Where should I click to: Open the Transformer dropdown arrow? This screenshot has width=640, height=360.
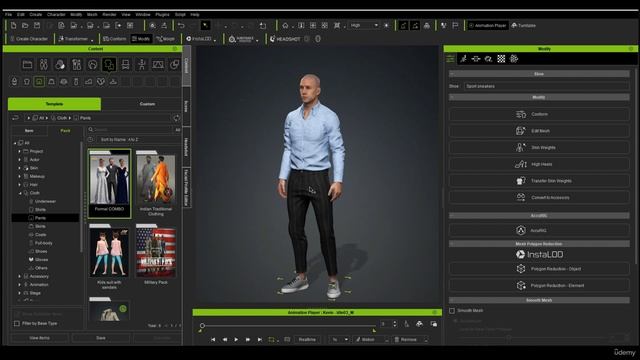click(92, 40)
